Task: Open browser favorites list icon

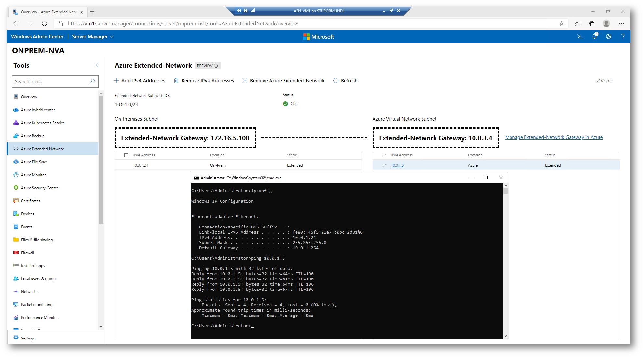Action: (x=577, y=23)
